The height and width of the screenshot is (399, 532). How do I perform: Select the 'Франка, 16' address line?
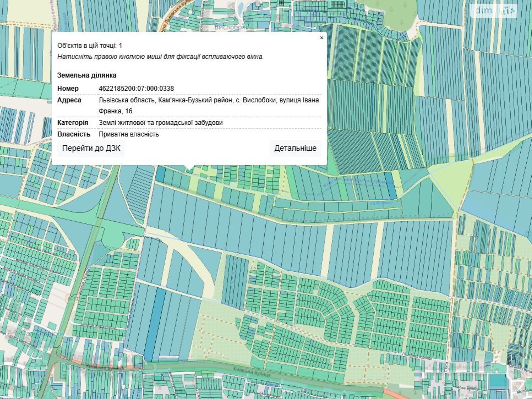tap(115, 111)
